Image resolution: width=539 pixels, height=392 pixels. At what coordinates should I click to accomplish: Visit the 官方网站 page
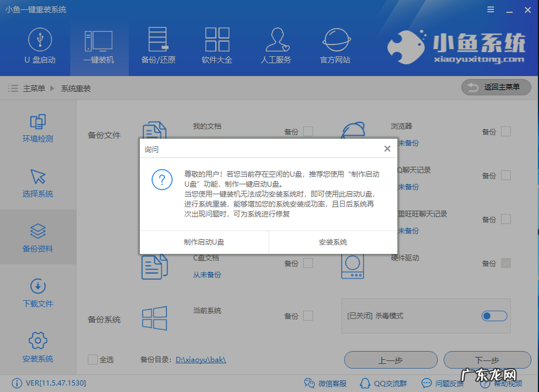(x=335, y=46)
